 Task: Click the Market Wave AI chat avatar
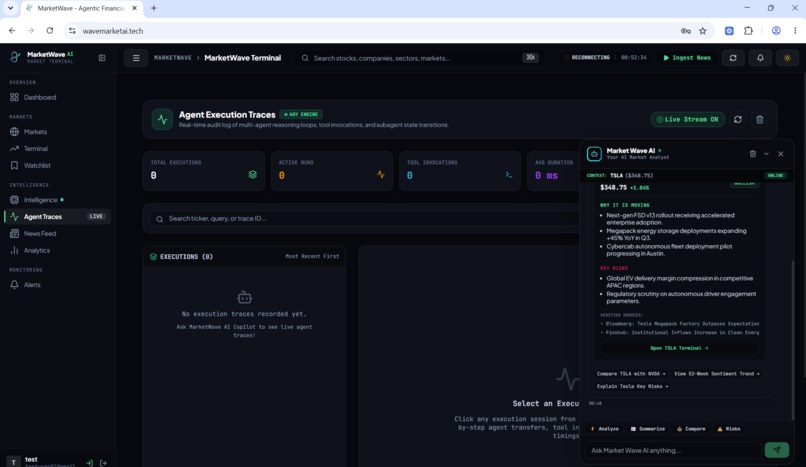pos(594,154)
